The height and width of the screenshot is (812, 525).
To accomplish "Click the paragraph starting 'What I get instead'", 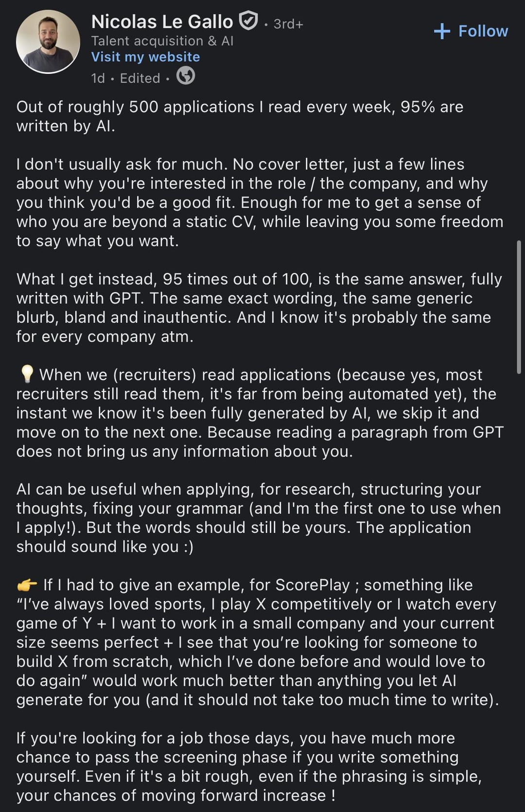I will pyautogui.click(x=260, y=307).
